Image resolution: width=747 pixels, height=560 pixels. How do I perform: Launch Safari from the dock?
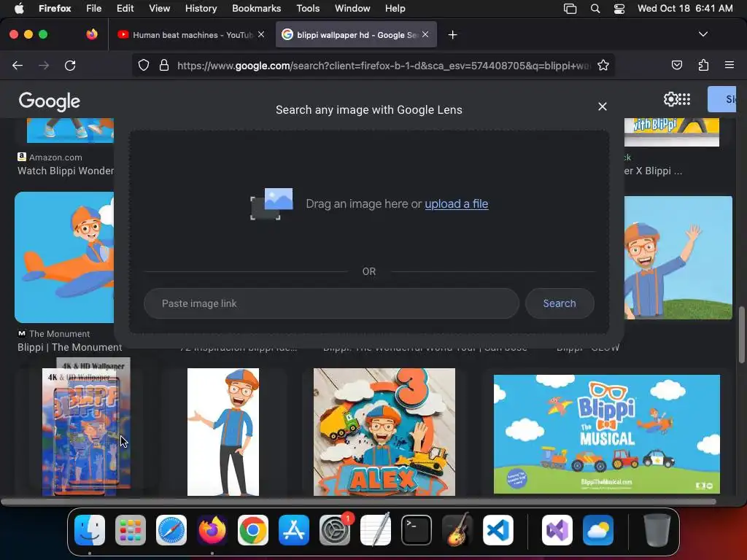(171, 530)
